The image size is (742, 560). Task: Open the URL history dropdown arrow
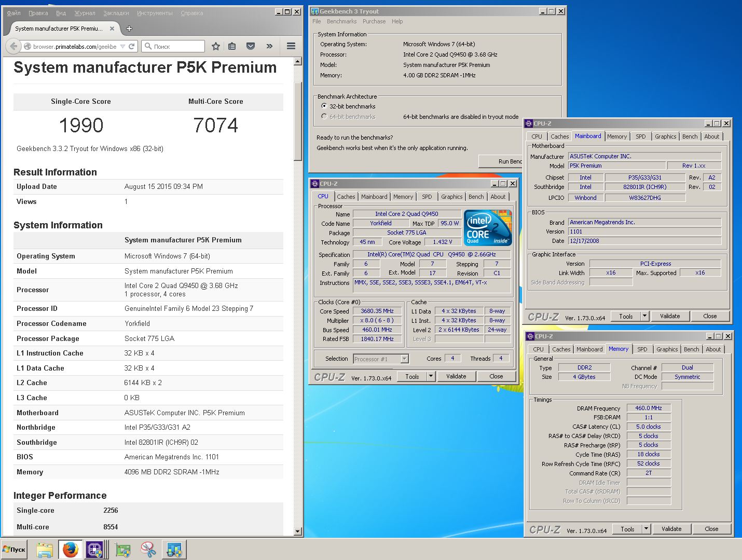point(123,46)
